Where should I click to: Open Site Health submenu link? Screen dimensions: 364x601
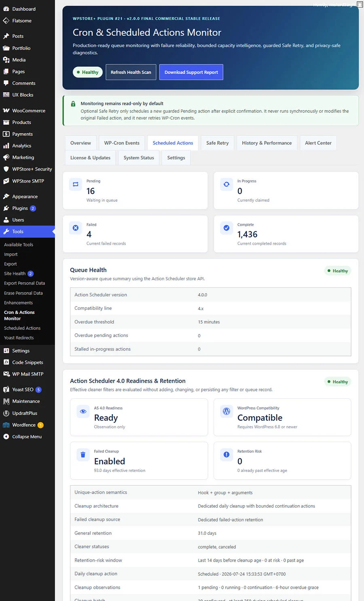[15, 274]
